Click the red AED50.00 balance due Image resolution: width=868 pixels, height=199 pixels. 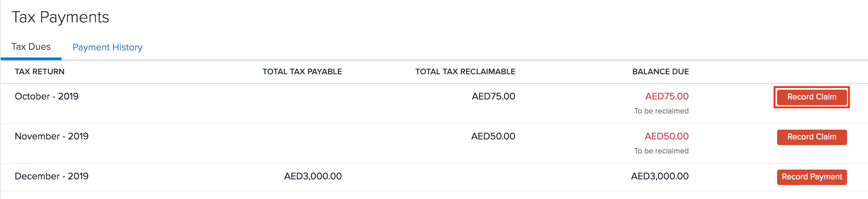[666, 136]
